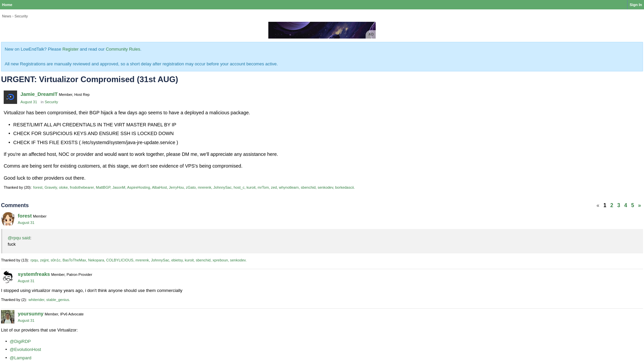Open the systemfreaks username link
644x362 pixels.
click(x=34, y=274)
